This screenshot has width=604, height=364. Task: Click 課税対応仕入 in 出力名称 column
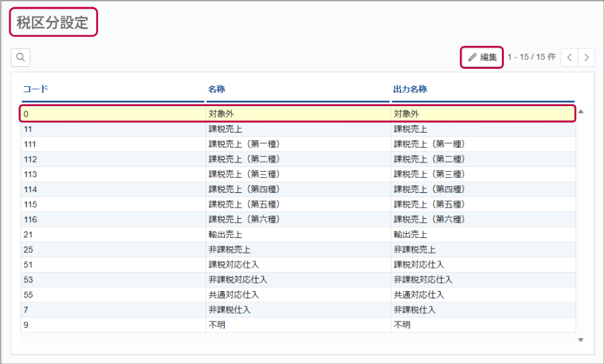click(419, 265)
